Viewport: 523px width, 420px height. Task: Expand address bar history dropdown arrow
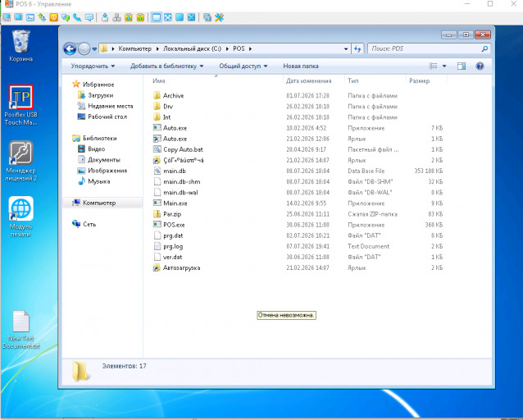pos(346,48)
